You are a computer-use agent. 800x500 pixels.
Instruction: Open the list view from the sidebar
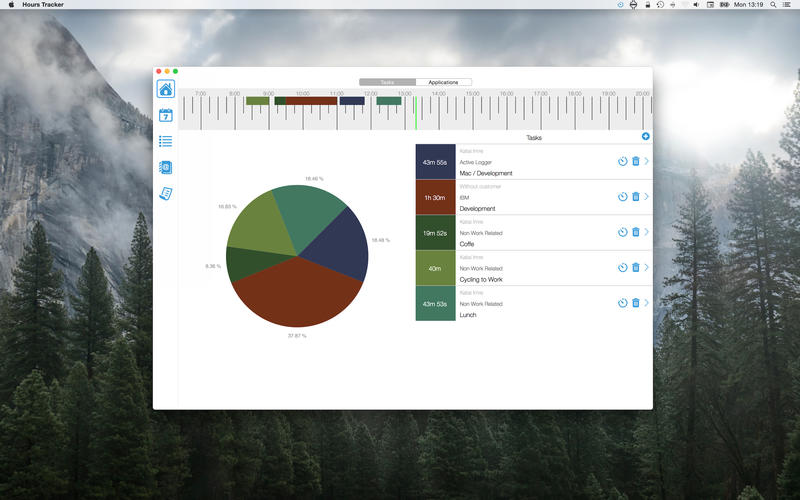[165, 141]
